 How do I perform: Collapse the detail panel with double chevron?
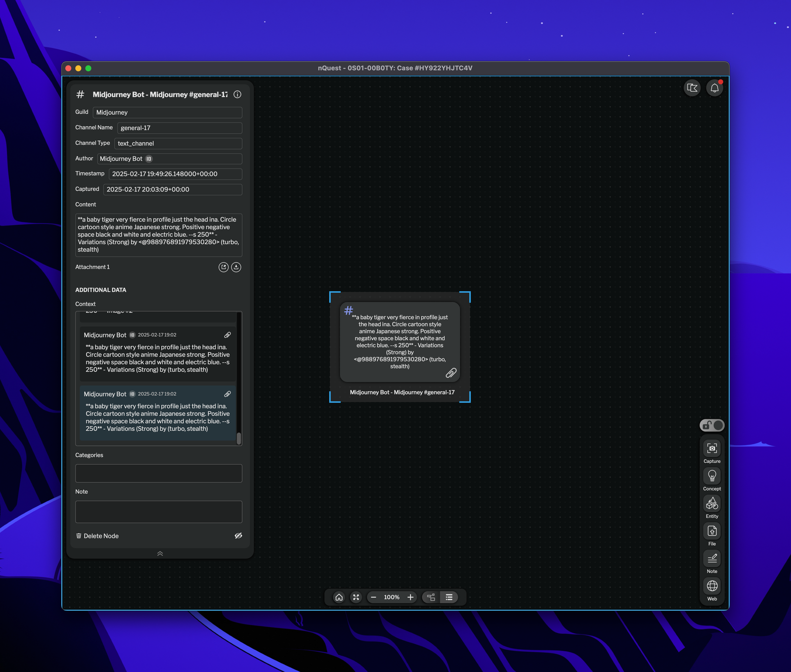pos(160,554)
